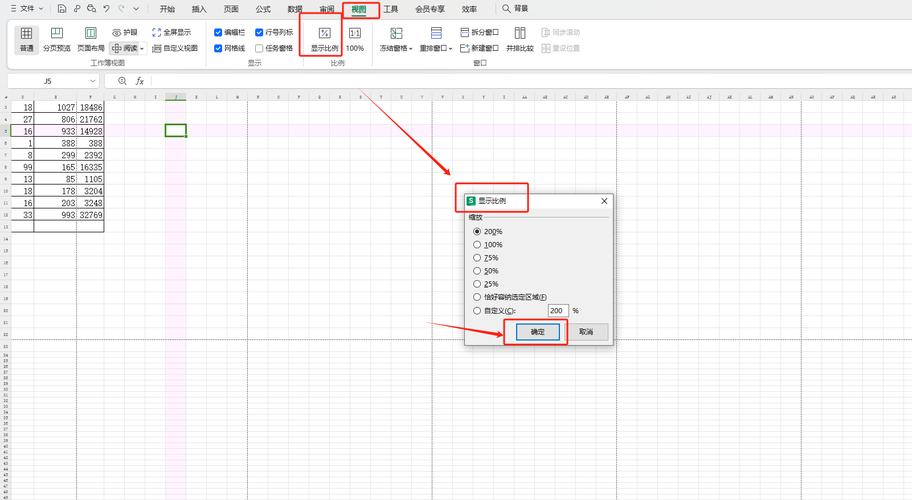Click the second quick access toolbar icon
This screenshot has width=912, height=500.
(x=77, y=9)
